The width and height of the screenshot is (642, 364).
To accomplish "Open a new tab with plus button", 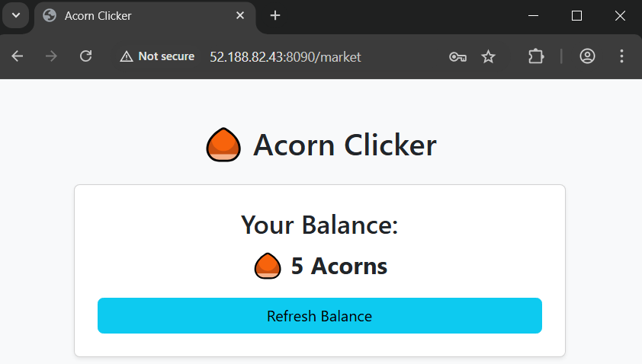I will click(275, 15).
